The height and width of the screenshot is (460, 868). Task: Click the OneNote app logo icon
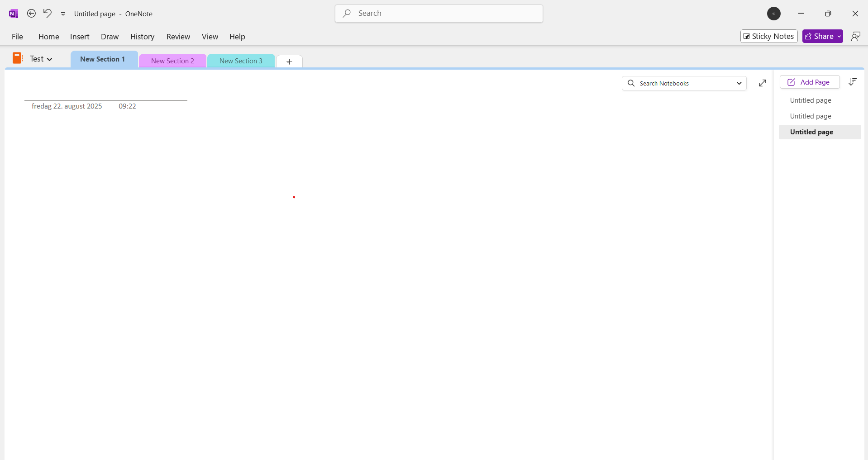pos(14,14)
